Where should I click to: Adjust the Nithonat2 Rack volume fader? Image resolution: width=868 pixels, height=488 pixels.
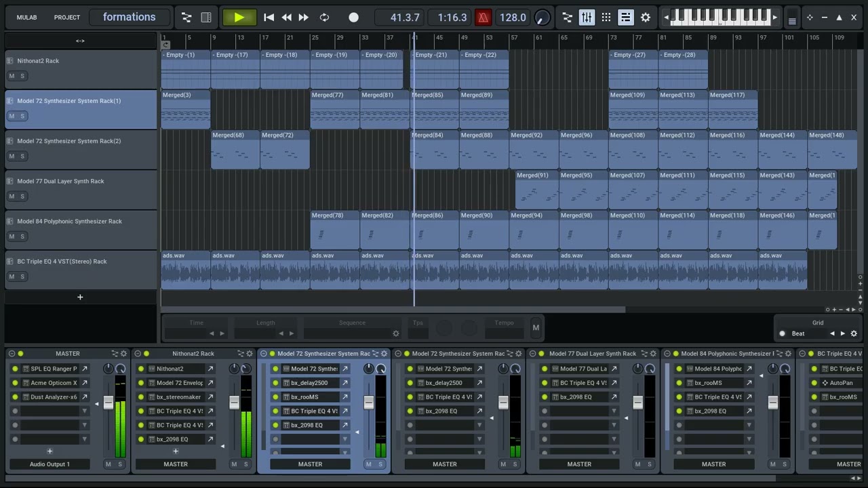click(x=234, y=403)
